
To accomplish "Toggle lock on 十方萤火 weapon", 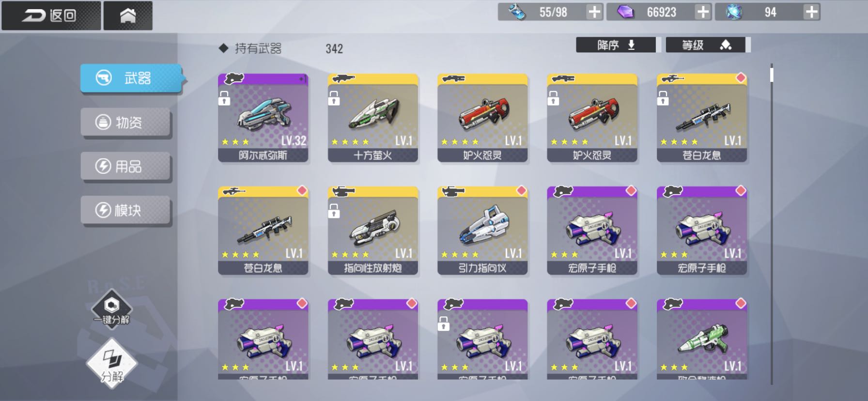I will pyautogui.click(x=334, y=98).
